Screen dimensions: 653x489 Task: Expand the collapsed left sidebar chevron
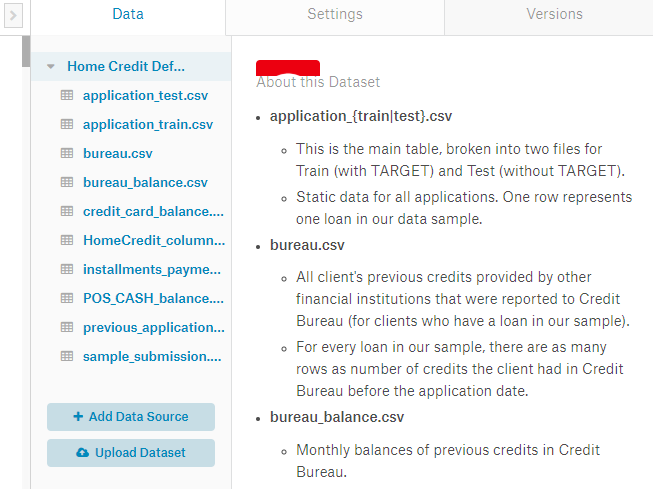[13, 16]
